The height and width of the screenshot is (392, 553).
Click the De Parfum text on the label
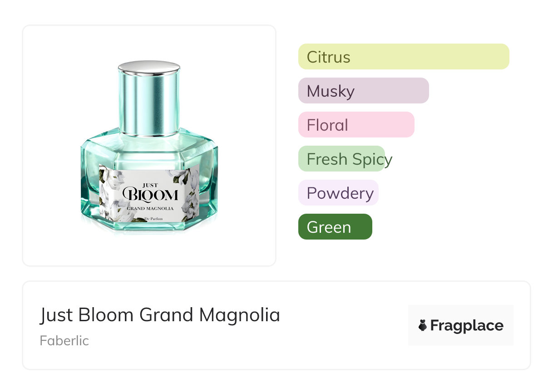(x=153, y=219)
